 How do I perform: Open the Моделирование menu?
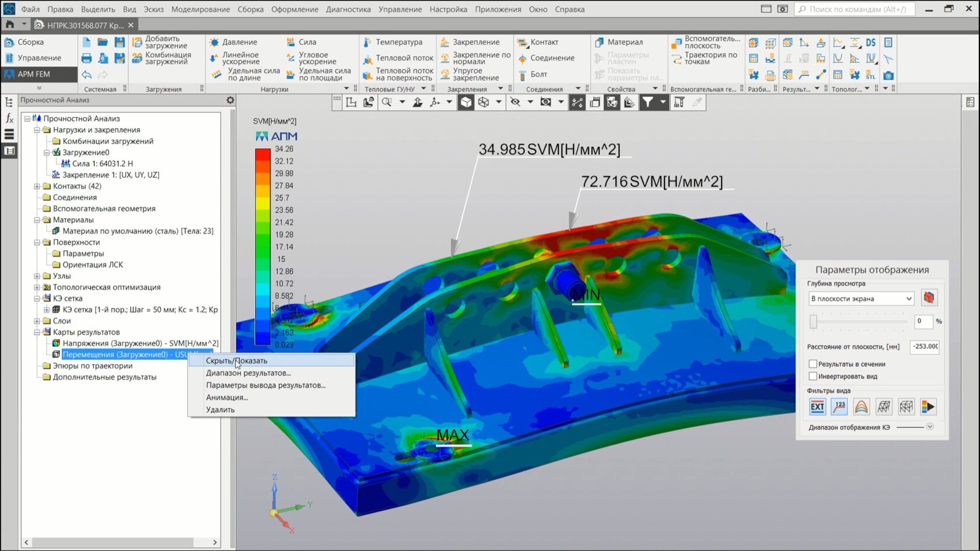201,9
